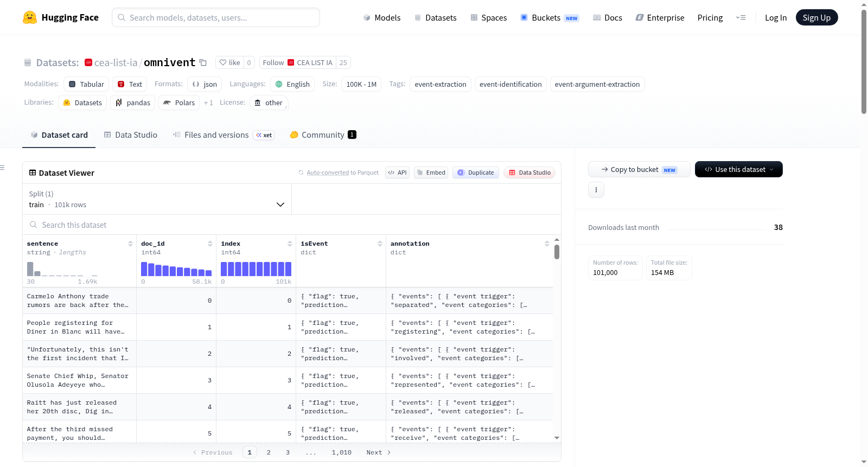Open the Community tab
The width and height of the screenshot is (868, 467).
[323, 135]
